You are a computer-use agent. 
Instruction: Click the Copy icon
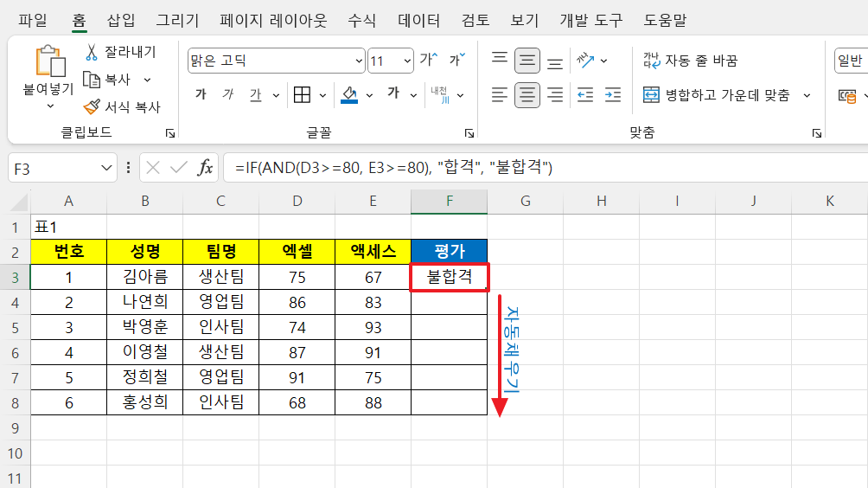(92, 80)
